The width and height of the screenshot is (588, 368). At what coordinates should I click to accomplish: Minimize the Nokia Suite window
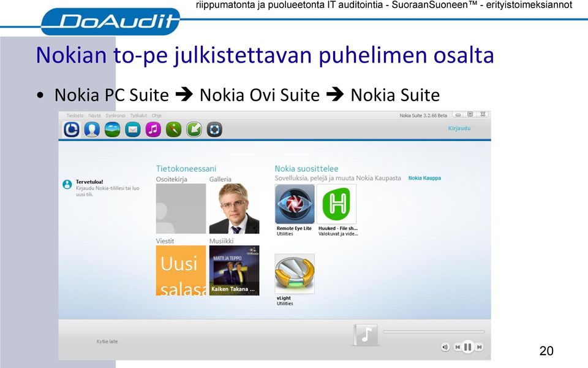(458, 115)
